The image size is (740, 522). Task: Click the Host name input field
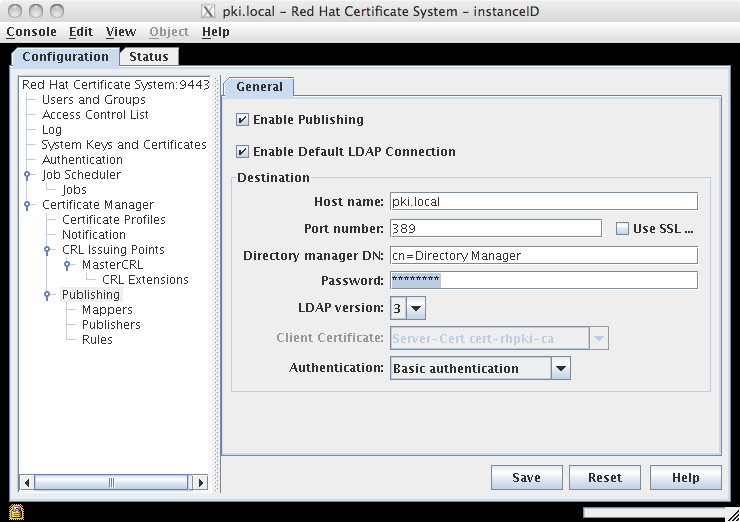tap(544, 202)
